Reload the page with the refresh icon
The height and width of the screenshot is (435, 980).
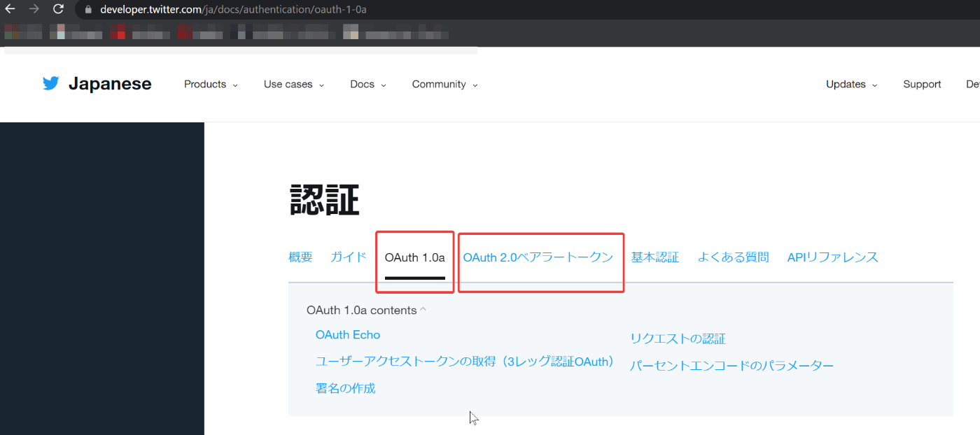(x=58, y=10)
